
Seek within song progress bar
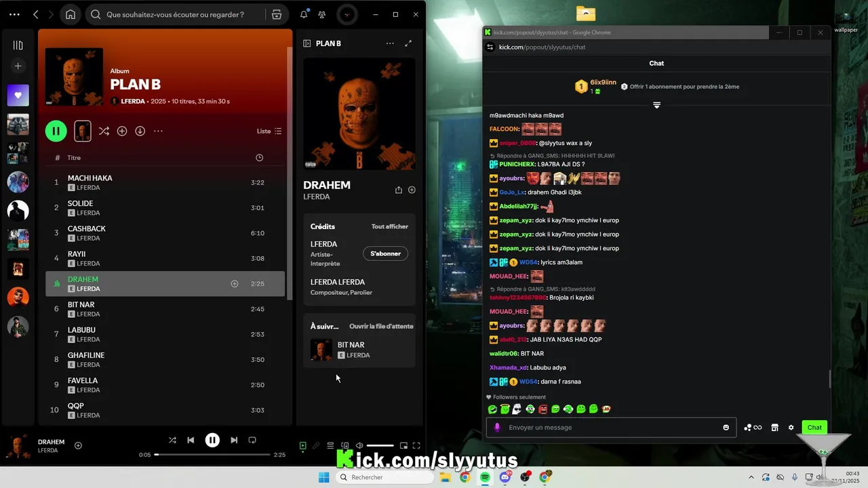coord(213,455)
